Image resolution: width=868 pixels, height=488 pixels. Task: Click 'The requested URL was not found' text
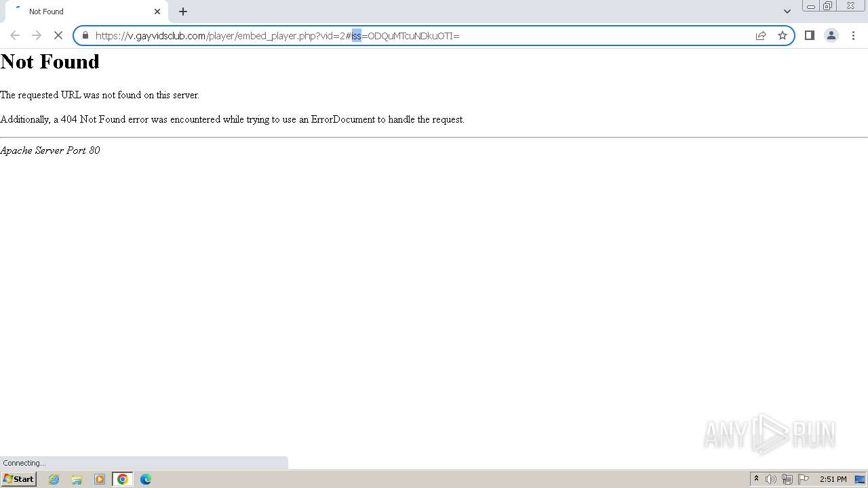100,95
